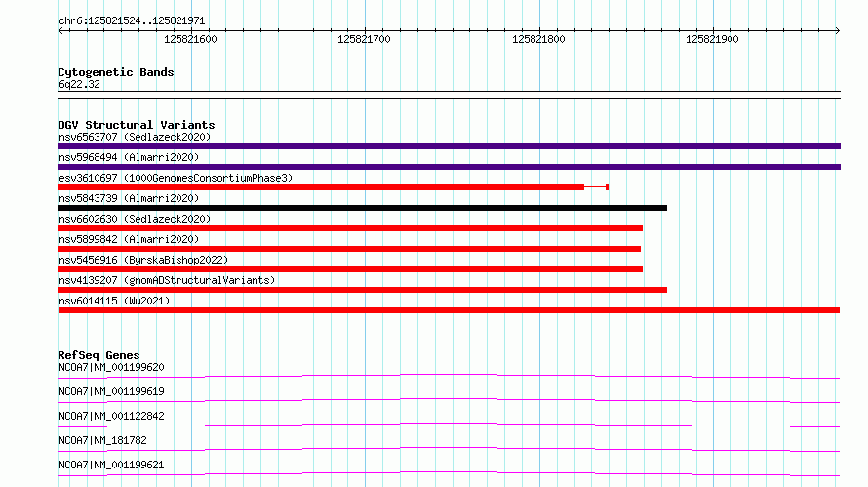
Task: Click the magenta line for NM_001122842
Action: pyautogui.click(x=449, y=425)
